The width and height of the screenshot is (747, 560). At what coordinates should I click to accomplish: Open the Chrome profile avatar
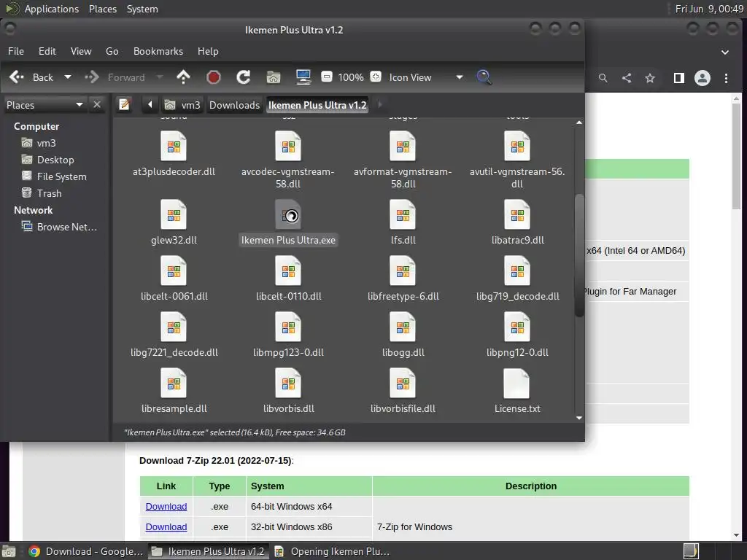(x=703, y=78)
